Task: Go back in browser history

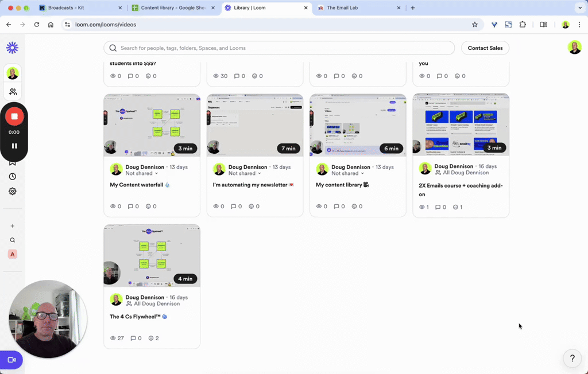Action: tap(9, 25)
